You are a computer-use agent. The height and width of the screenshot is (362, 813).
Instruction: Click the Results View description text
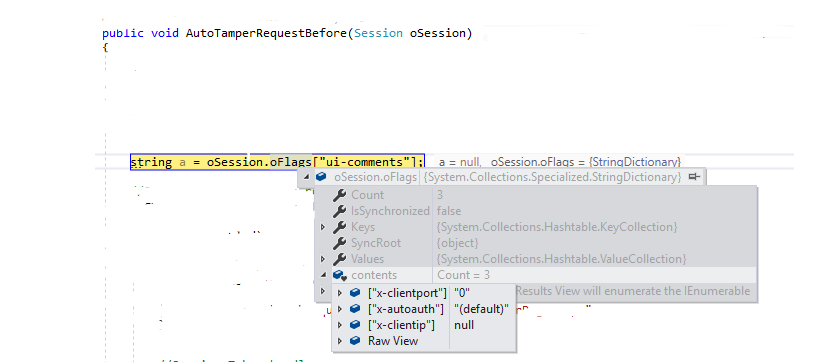[633, 291]
